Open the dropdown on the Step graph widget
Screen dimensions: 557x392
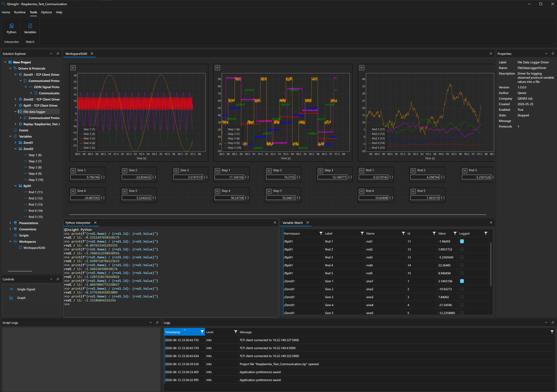coord(217,67)
